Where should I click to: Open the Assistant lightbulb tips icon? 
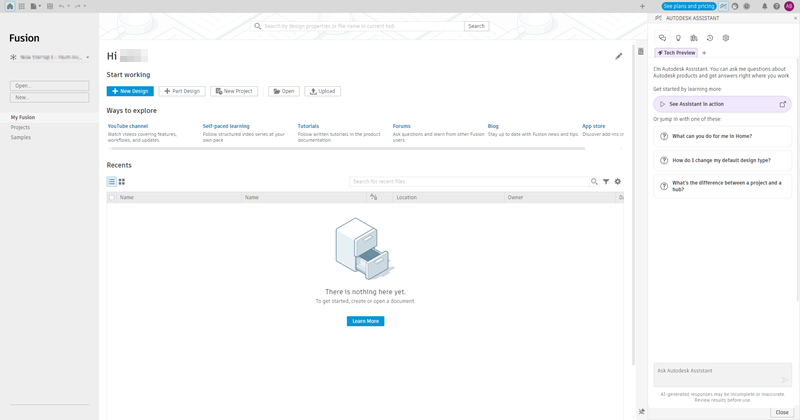[678, 38]
